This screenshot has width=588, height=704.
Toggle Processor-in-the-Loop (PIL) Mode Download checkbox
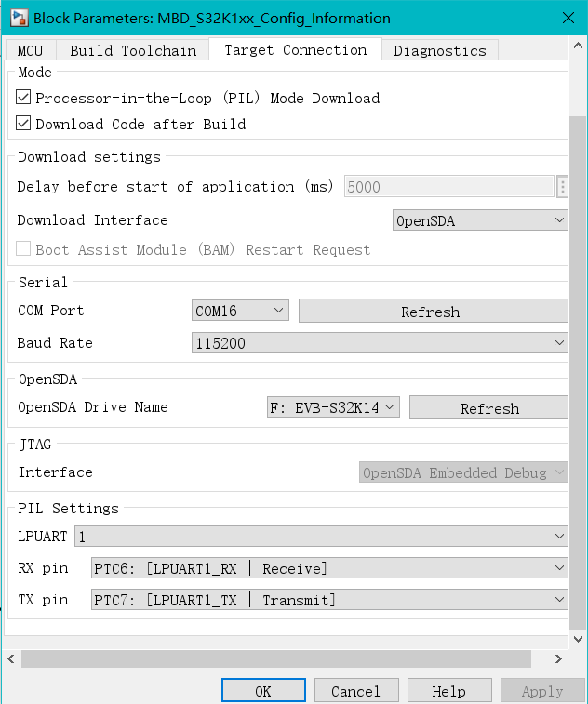click(24, 98)
